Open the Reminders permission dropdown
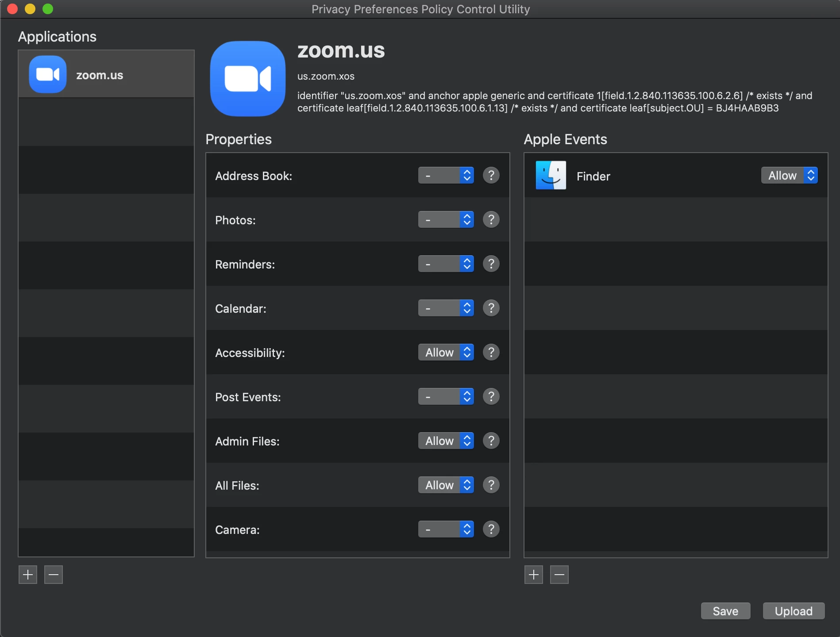 click(x=446, y=264)
